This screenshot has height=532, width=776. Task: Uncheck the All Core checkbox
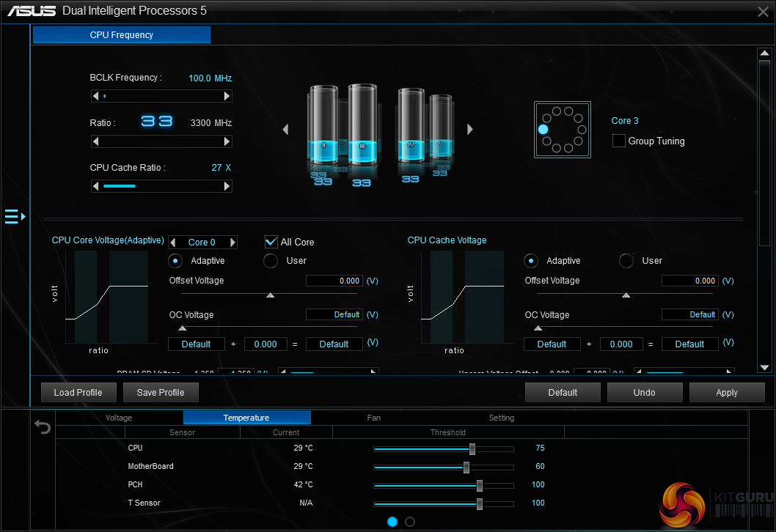click(271, 242)
